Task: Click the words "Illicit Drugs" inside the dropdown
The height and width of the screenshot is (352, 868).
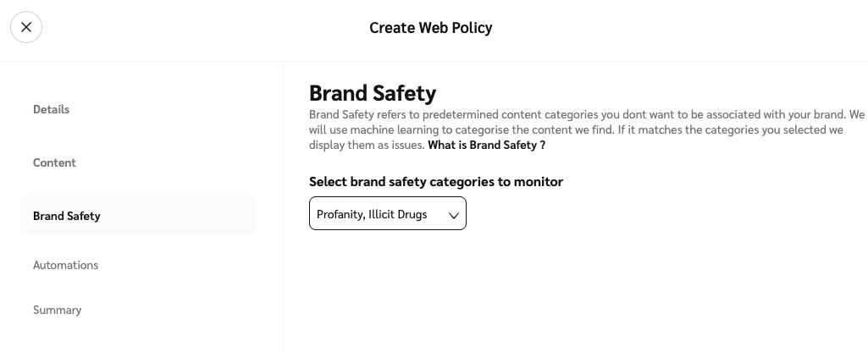Action: pos(398,215)
